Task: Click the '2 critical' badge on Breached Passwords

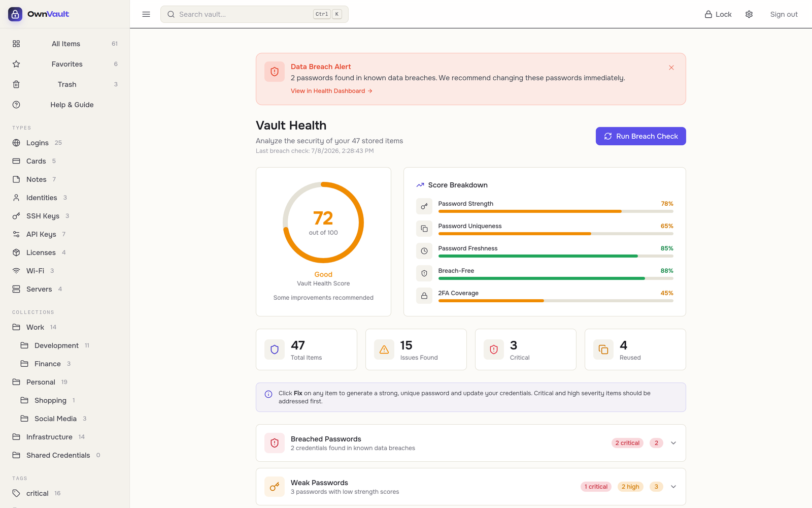Action: tap(627, 443)
